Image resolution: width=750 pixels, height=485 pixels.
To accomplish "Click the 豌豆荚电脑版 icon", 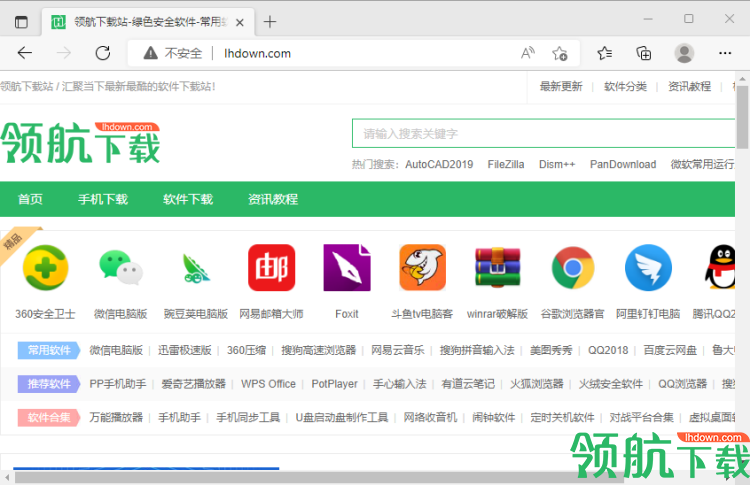I will pyautogui.click(x=196, y=268).
